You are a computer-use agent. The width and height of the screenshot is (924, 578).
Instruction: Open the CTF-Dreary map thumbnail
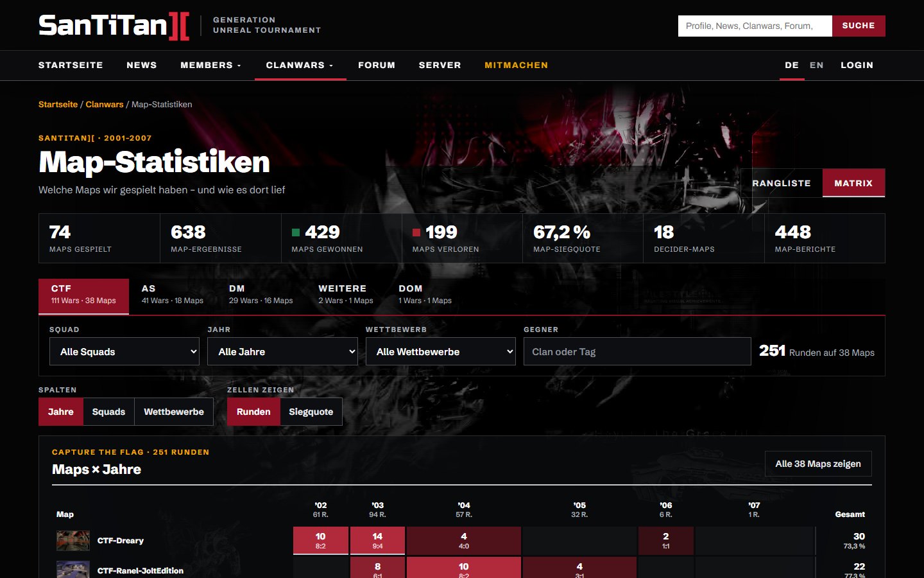(x=73, y=541)
